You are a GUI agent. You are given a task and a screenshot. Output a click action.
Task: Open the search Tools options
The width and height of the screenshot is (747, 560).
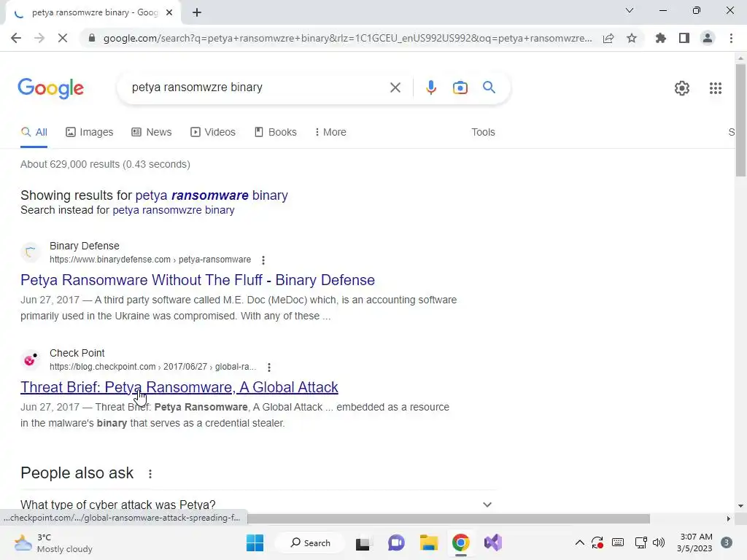point(483,132)
